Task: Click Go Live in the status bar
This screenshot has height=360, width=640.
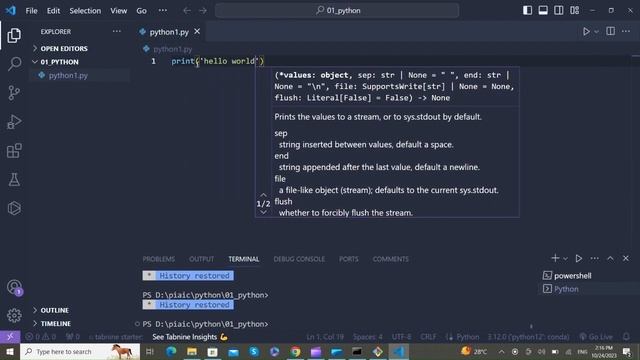Action: 596,337
